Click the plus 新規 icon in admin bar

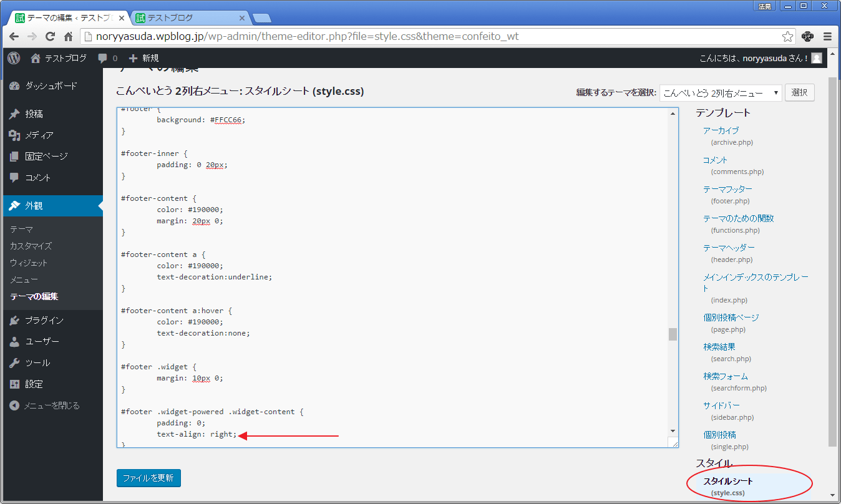[133, 58]
